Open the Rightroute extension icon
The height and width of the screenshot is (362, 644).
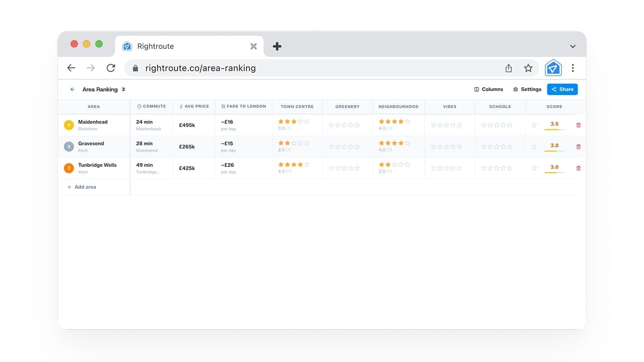click(x=553, y=68)
